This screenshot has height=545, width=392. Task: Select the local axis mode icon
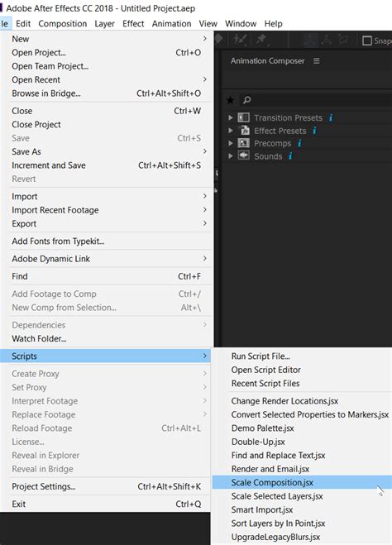click(x=311, y=40)
